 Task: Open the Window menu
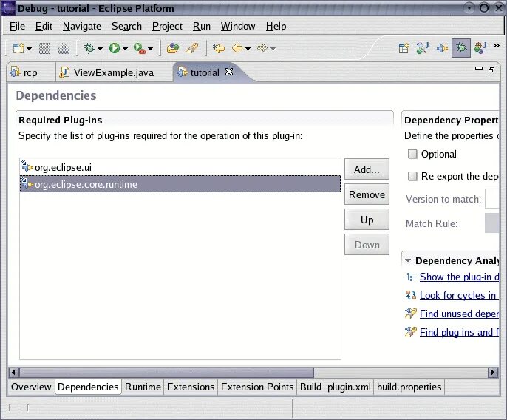238,26
